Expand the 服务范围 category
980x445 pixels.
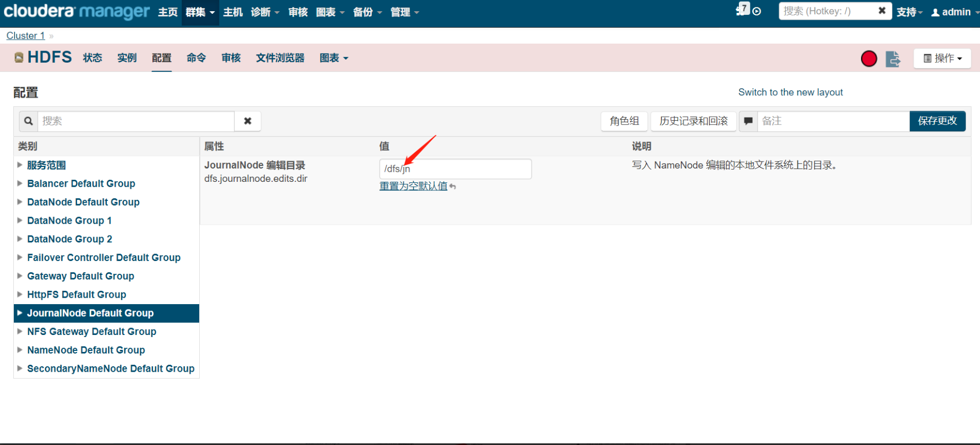tap(20, 165)
